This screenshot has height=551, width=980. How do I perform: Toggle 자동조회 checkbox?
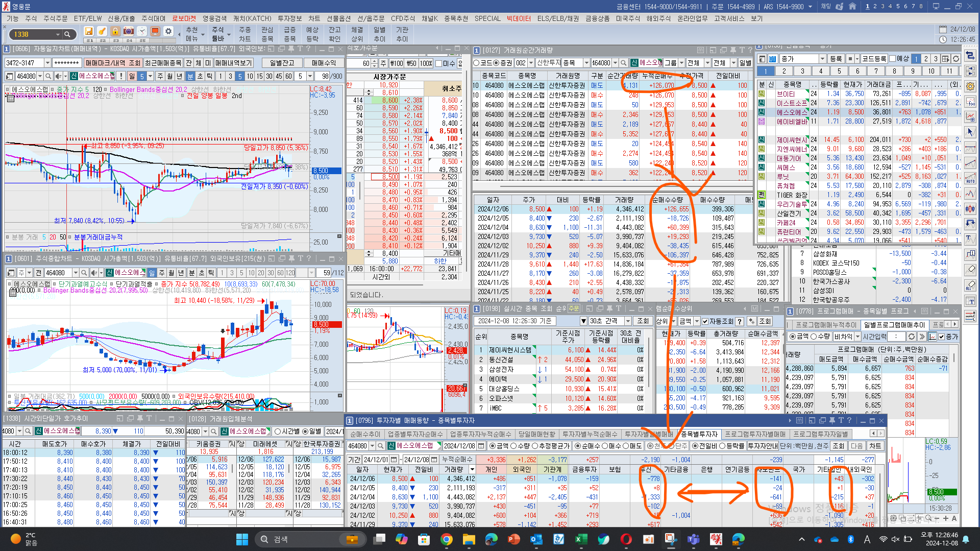705,321
